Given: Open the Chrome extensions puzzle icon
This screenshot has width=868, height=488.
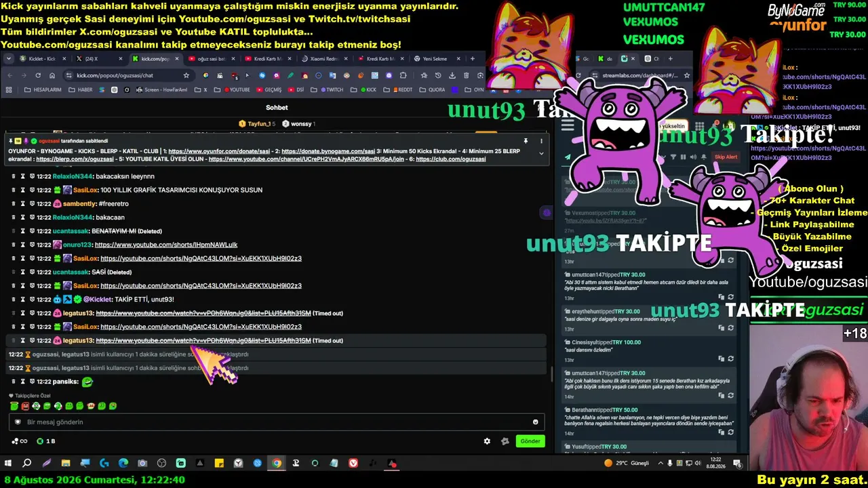Looking at the screenshot, I should click(x=403, y=75).
